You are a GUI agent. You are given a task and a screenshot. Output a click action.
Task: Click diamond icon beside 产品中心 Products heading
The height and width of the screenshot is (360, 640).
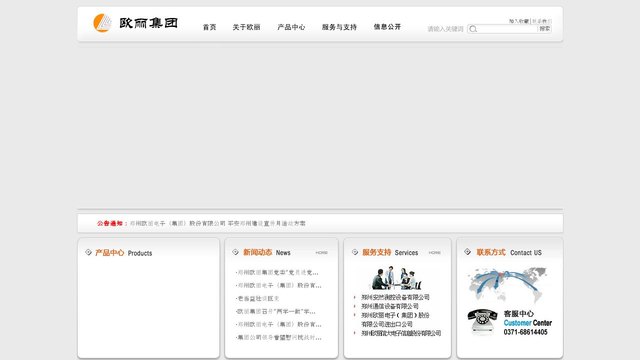[88, 252]
